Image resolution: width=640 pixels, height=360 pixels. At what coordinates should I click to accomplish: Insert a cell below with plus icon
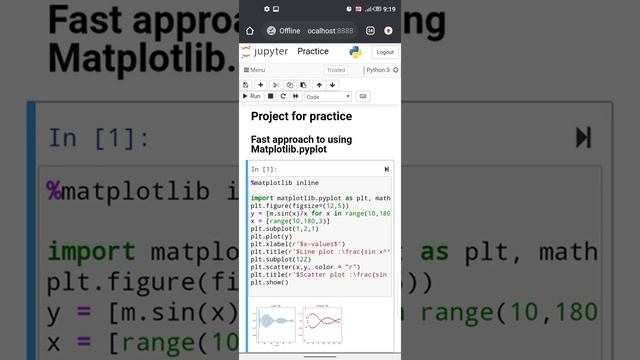tap(260, 85)
